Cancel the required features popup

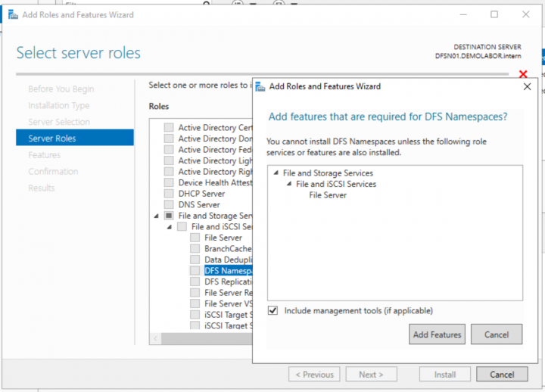click(x=496, y=334)
